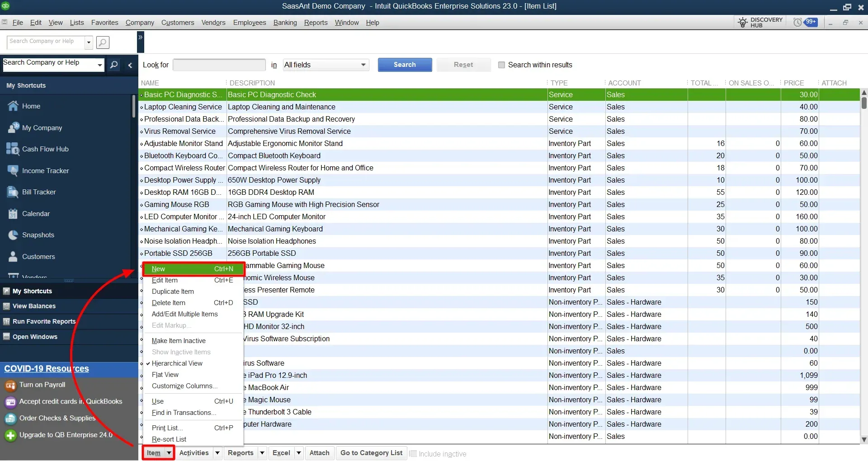The height and width of the screenshot is (461, 868).
Task: Open My Company shortcut icon
Action: (13, 128)
